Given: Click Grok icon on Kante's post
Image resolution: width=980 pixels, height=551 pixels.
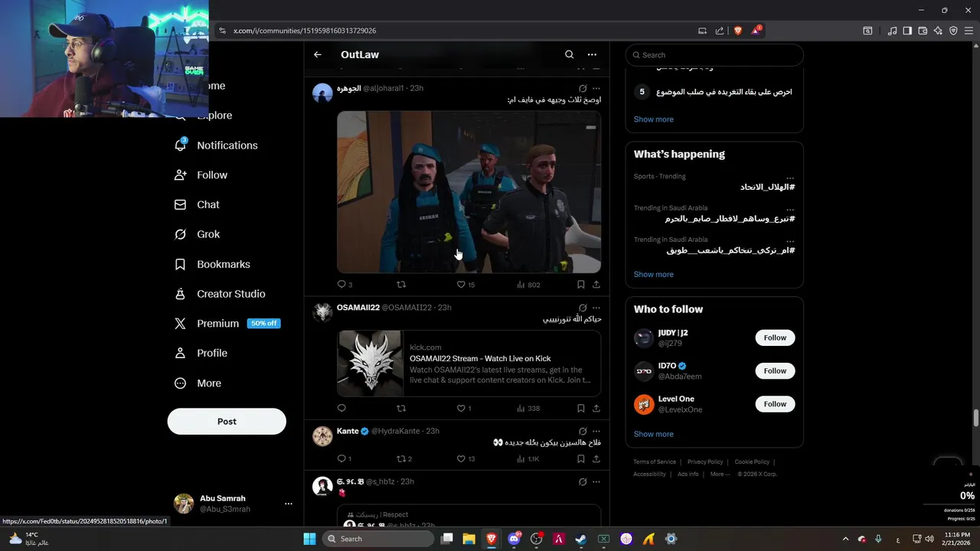Looking at the screenshot, I should pos(583,432).
